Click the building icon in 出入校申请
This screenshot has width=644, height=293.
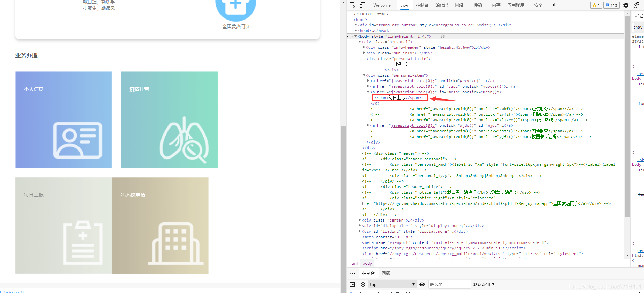[x=175, y=243]
